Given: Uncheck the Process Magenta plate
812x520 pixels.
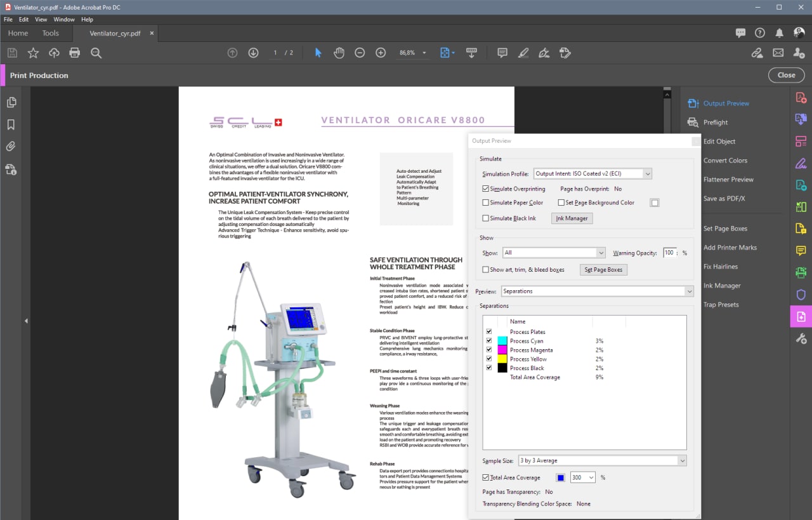Looking at the screenshot, I should [488, 350].
